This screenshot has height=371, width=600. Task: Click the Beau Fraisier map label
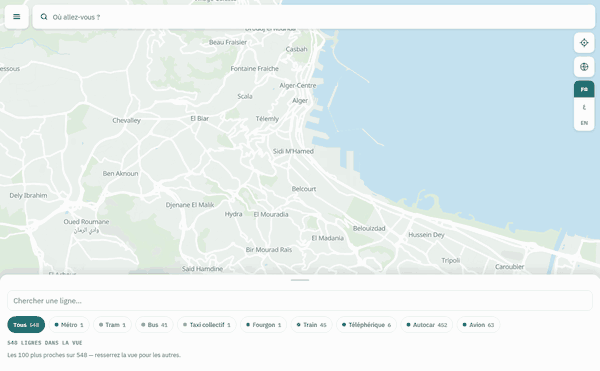click(x=228, y=42)
